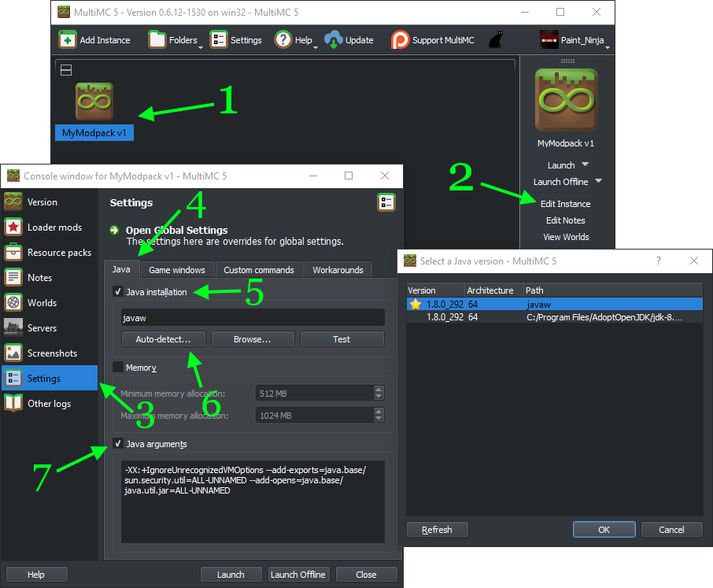
Task: Click the settings icon at top right of Settings page
Action: click(x=386, y=202)
